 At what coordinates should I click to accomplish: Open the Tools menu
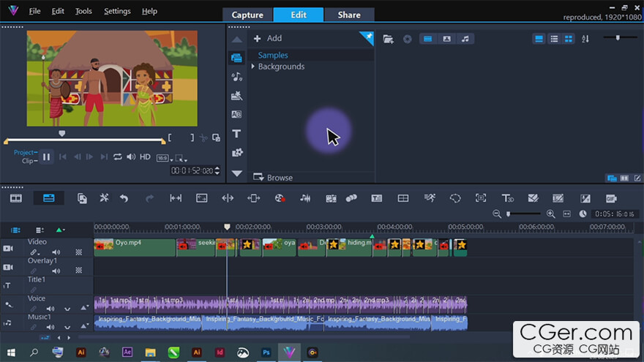[83, 11]
